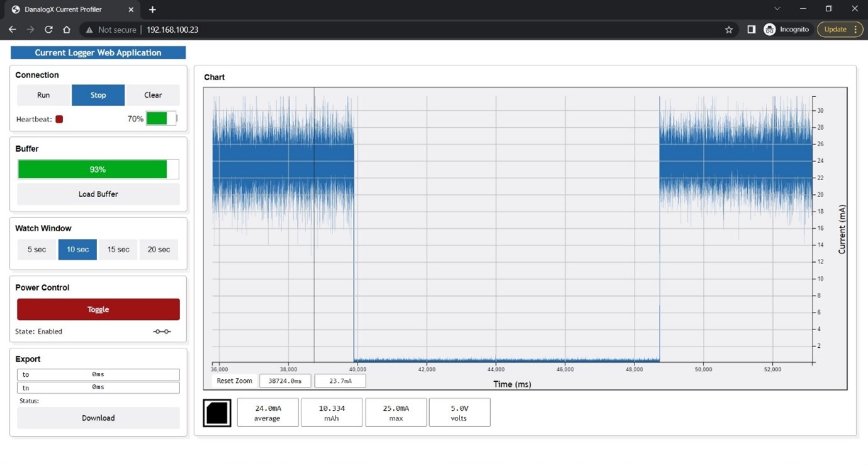Screen dimensions: 868x465
Task: Click the Incognito profile icon
Action: point(769,30)
